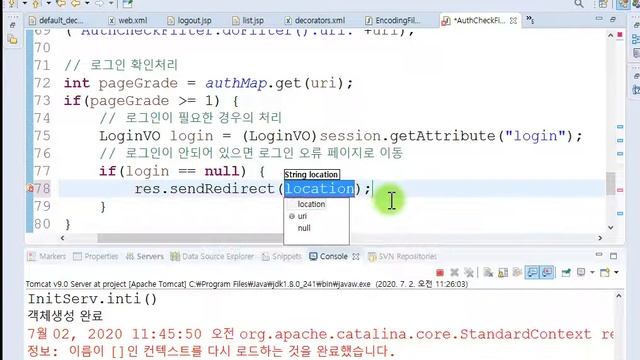The image size is (640, 360).
Task: Select uri in autocomplete popup
Action: [x=302, y=216]
